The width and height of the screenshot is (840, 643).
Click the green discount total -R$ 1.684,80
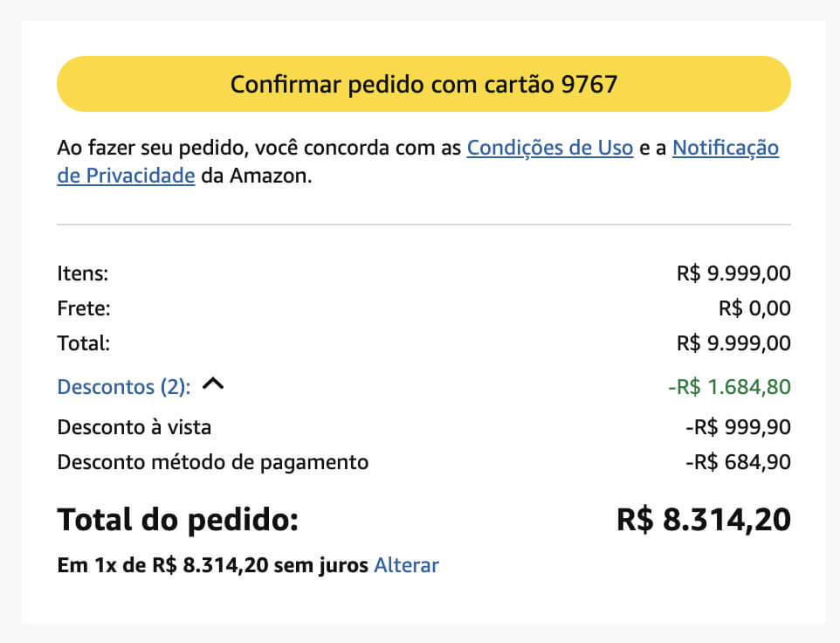tap(728, 386)
